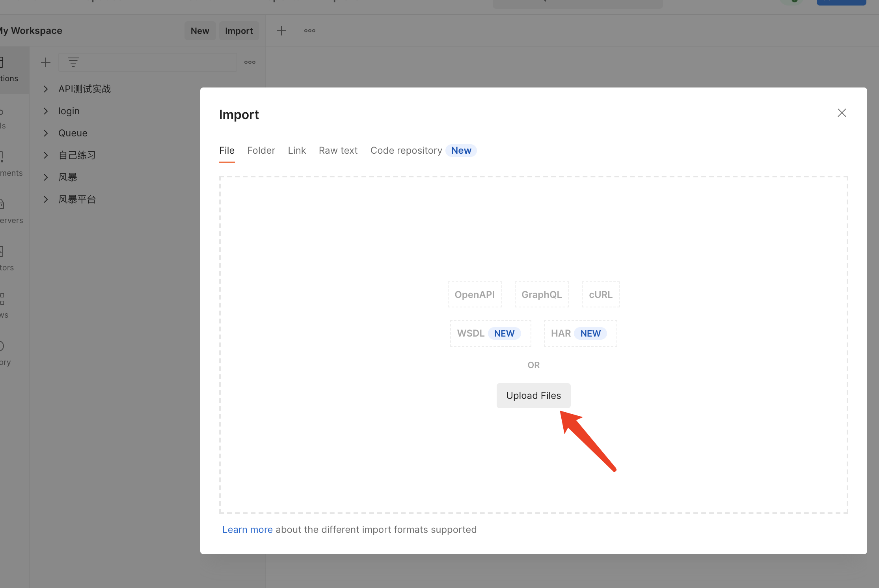This screenshot has height=588, width=879.
Task: Switch to the Link tab
Action: [297, 151]
